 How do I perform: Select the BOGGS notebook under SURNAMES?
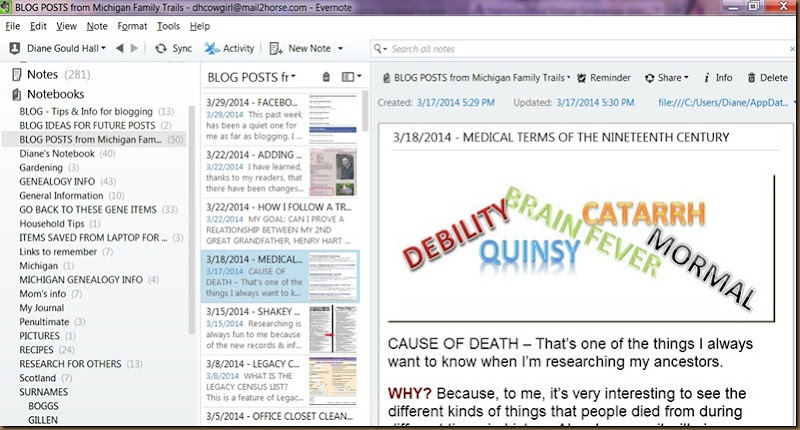[x=43, y=406]
